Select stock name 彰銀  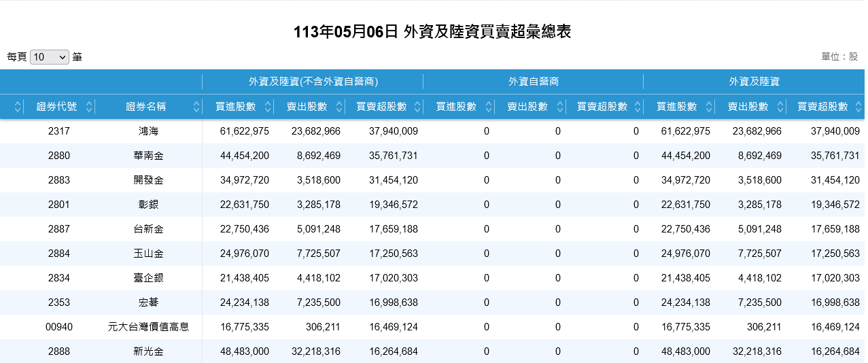click(148, 205)
